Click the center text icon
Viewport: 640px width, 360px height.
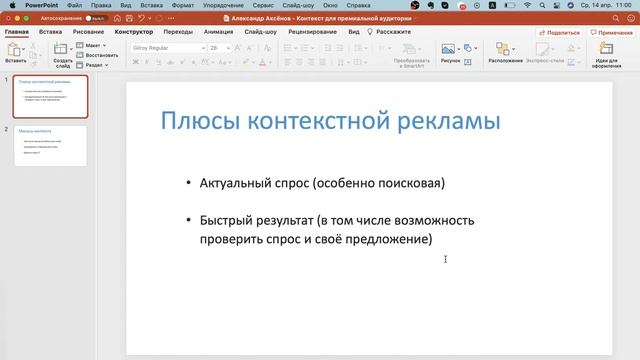pyautogui.click(x=300, y=62)
